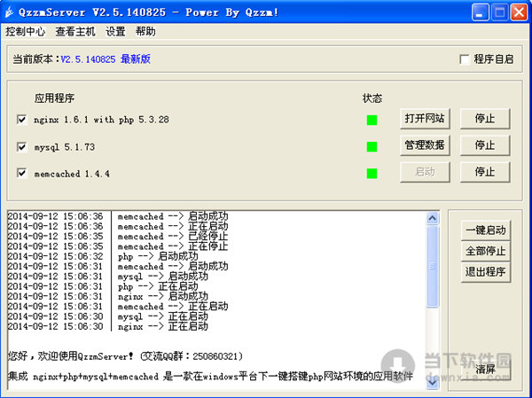The height and width of the screenshot is (398, 532).
Task: Click the 清屏 button
Action: [x=486, y=369]
